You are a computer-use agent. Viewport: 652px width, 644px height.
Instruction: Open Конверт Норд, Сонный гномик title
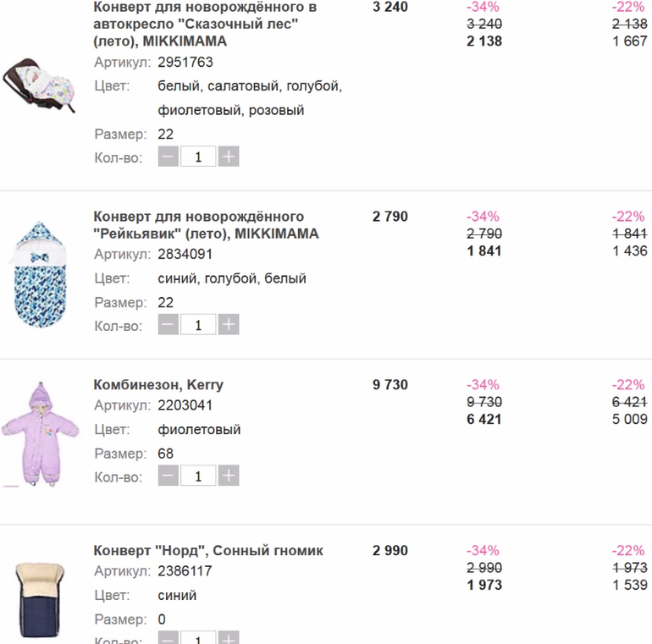208,551
